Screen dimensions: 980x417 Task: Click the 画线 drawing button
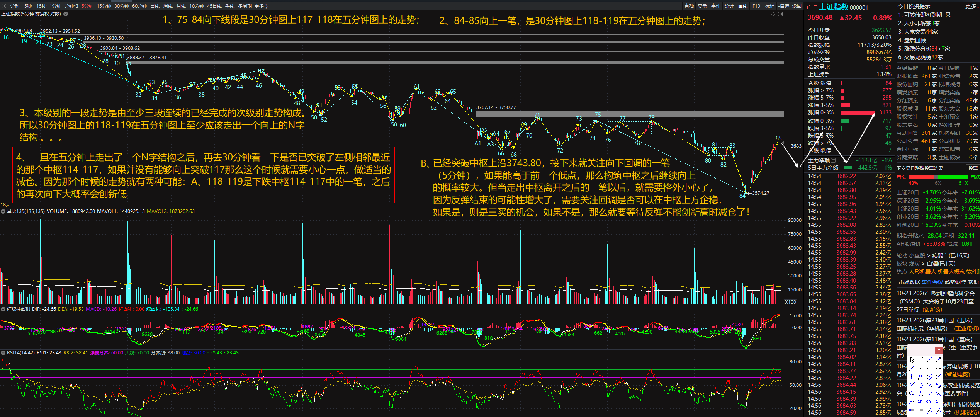point(743,6)
